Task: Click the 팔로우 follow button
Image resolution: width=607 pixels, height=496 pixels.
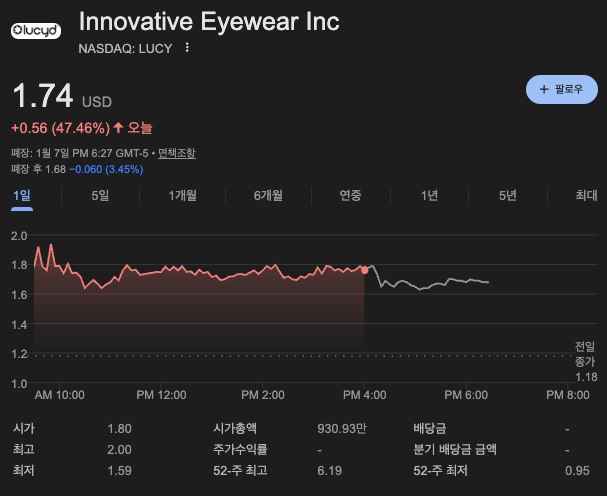Action: [x=561, y=89]
